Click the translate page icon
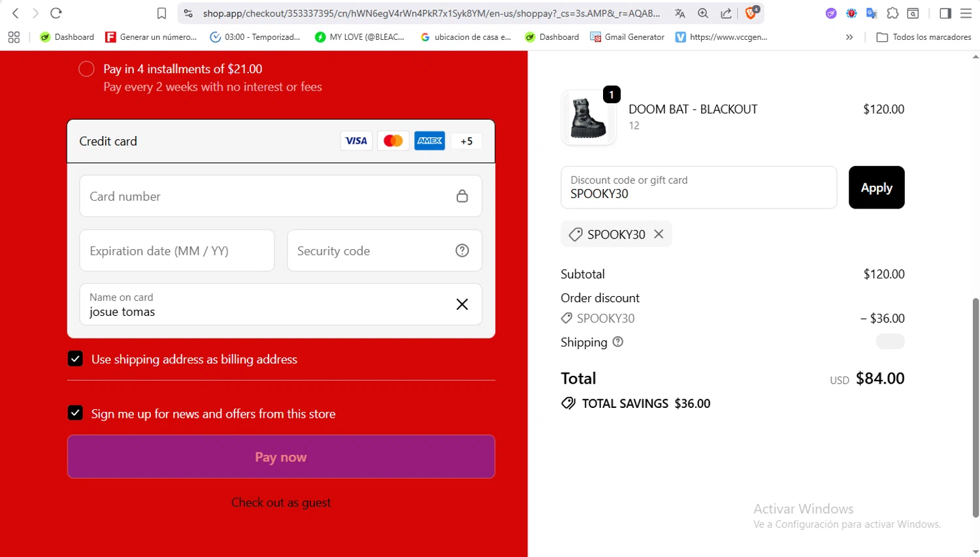 click(x=680, y=13)
